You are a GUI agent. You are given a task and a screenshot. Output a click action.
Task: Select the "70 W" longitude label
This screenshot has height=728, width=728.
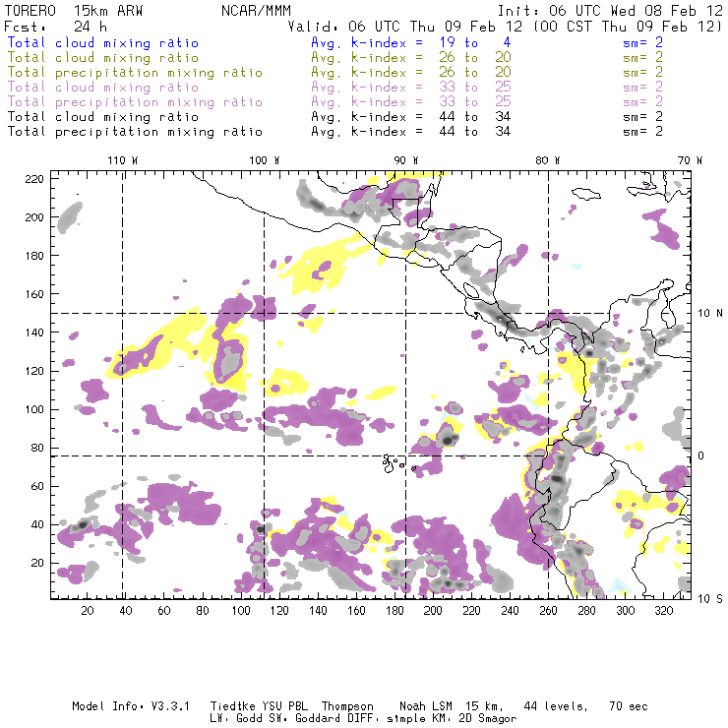pos(690,160)
